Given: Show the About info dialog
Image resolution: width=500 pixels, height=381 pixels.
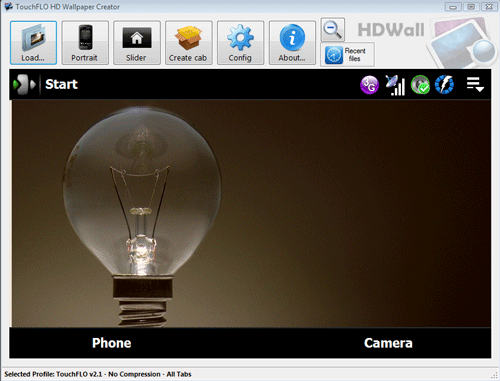Looking at the screenshot, I should 292,43.
